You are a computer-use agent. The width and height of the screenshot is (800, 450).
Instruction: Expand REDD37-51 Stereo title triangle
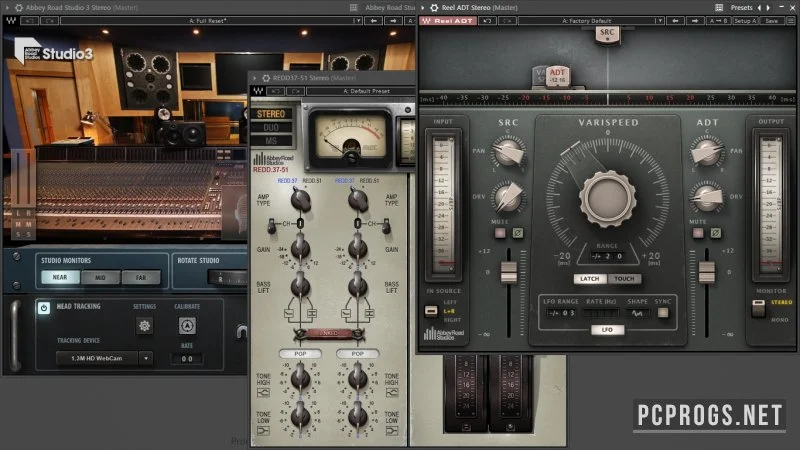pyautogui.click(x=255, y=78)
